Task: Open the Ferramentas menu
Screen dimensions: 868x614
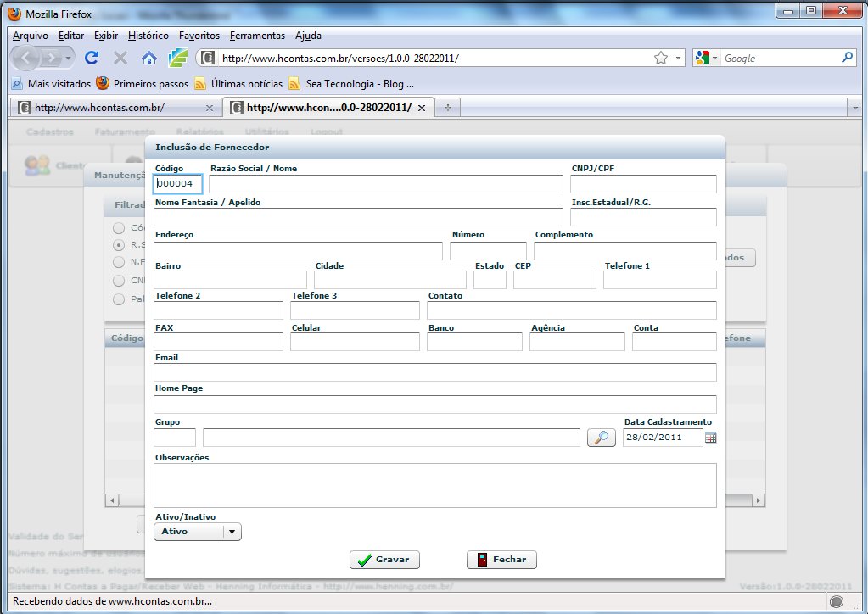Action: pos(257,36)
